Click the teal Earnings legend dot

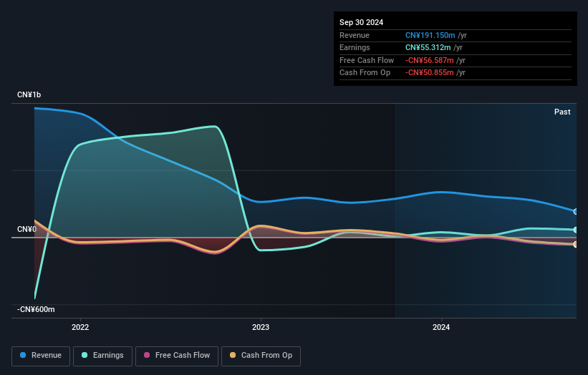[x=85, y=355]
